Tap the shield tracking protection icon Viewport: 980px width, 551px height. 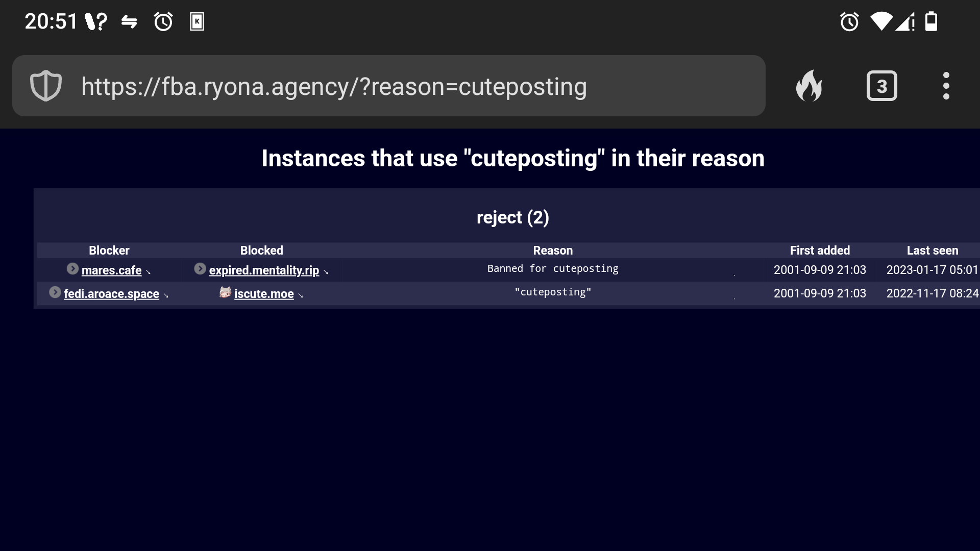tap(46, 86)
